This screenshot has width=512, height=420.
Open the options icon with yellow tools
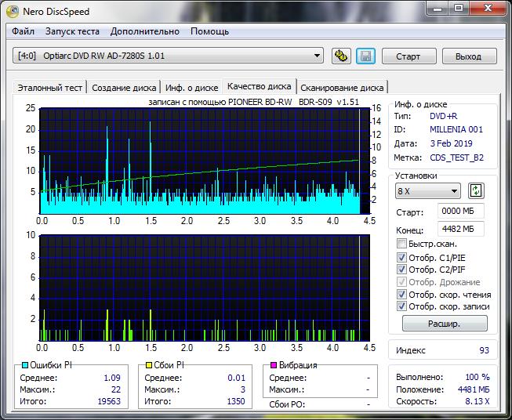[340, 56]
